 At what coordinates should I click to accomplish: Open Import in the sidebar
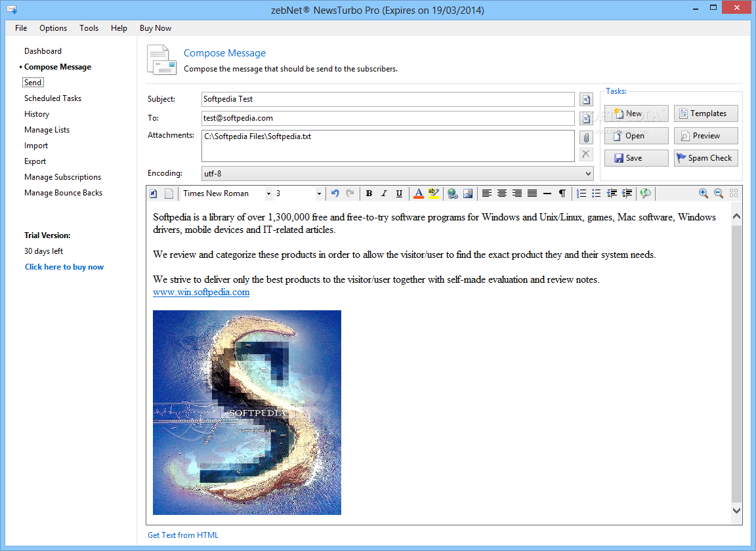36,146
